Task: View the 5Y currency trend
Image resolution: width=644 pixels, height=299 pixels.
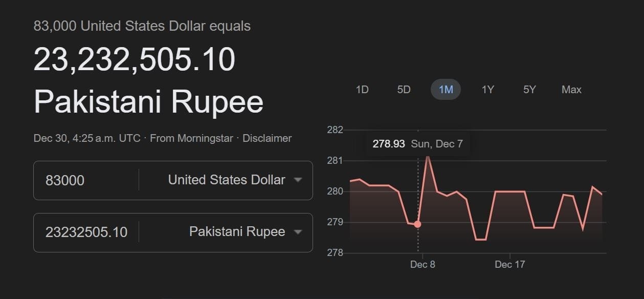Action: tap(529, 89)
